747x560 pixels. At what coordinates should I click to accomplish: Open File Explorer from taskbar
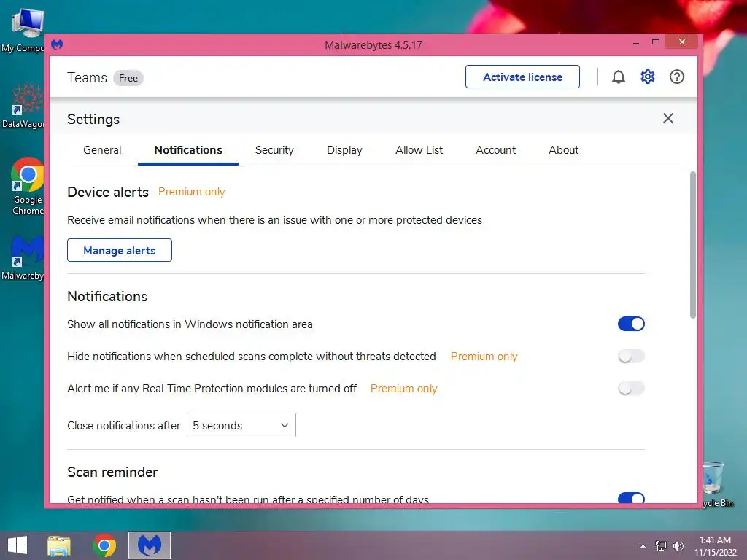(x=58, y=545)
